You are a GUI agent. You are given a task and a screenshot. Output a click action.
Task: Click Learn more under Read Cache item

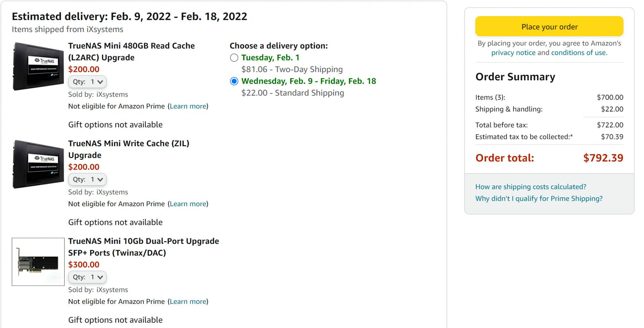coord(188,106)
